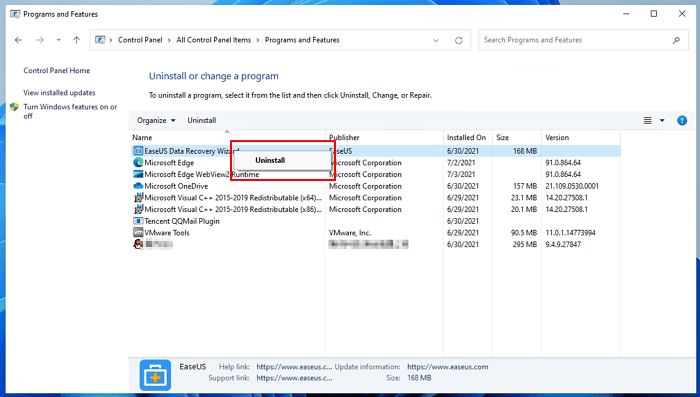Click the Back navigation arrow

coord(18,40)
